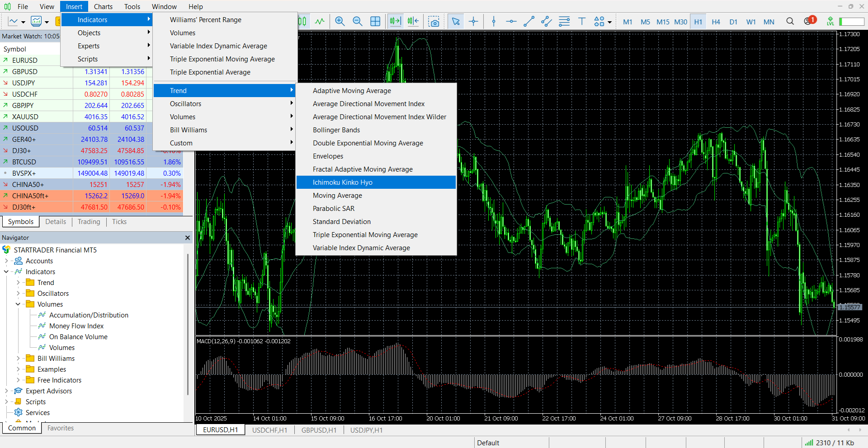This screenshot has height=448, width=868.
Task: Collapse the Volumes folder in Navigator
Action: [x=18, y=304]
